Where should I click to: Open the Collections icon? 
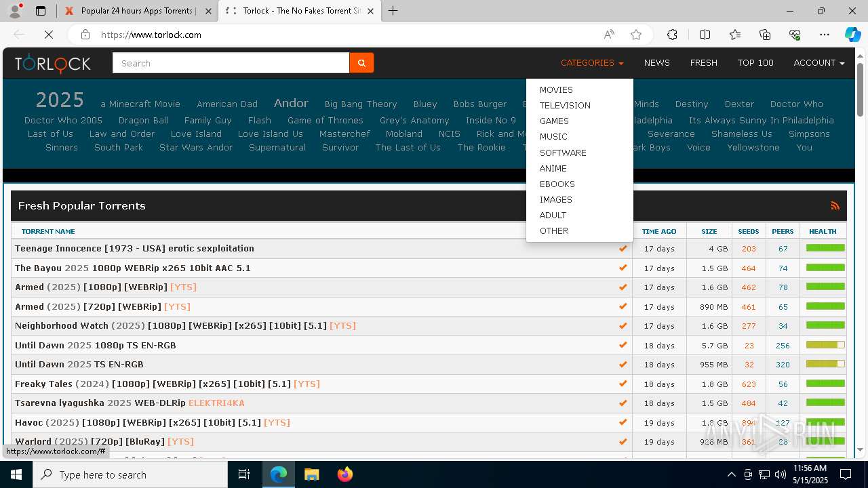point(765,35)
